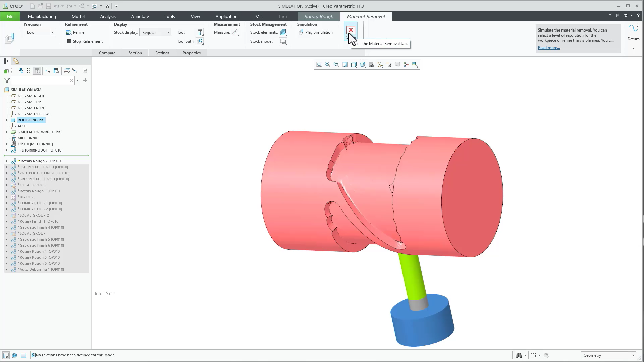This screenshot has height=362, width=644.
Task: Click the Stop Refinement button
Action: pyautogui.click(x=85, y=41)
